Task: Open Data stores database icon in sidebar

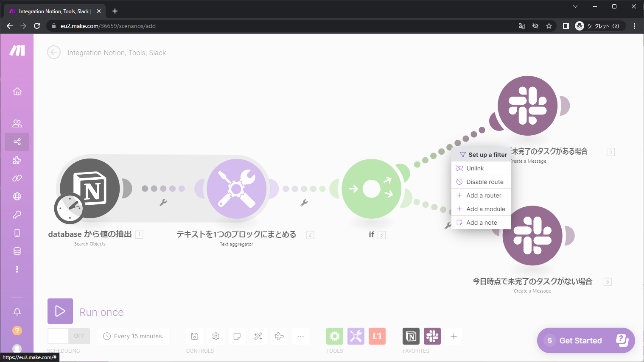Action: tap(17, 251)
